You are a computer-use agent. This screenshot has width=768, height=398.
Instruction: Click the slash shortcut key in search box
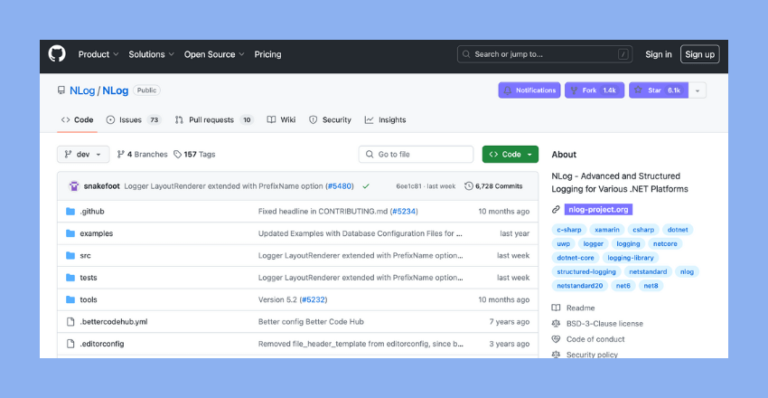[623, 54]
